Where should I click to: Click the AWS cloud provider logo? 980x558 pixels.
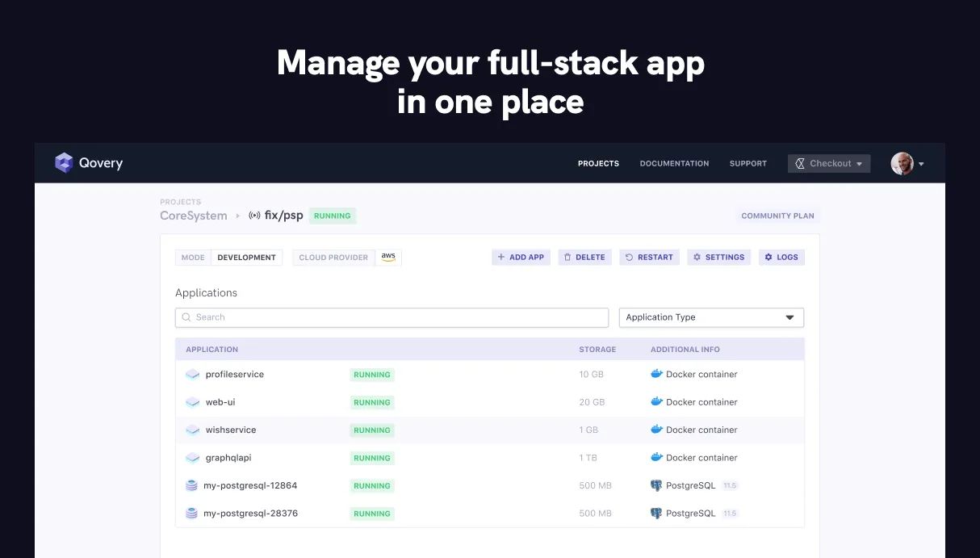pyautogui.click(x=388, y=257)
